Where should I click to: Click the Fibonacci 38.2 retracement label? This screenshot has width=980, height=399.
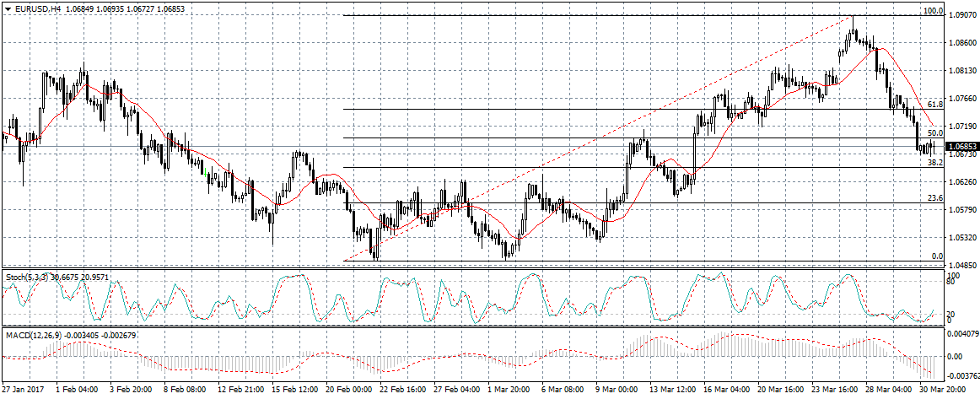pos(934,163)
